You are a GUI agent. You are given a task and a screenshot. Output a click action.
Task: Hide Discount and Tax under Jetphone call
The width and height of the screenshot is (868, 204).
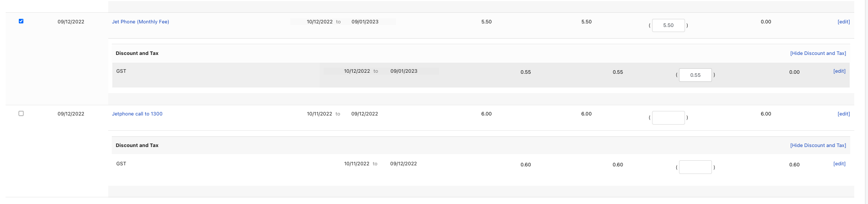[818, 145]
